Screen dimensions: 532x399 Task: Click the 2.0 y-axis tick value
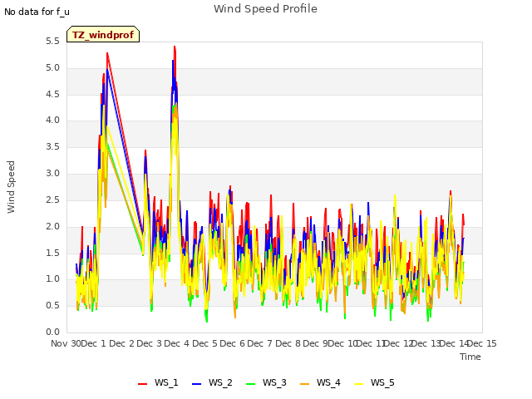(52, 226)
